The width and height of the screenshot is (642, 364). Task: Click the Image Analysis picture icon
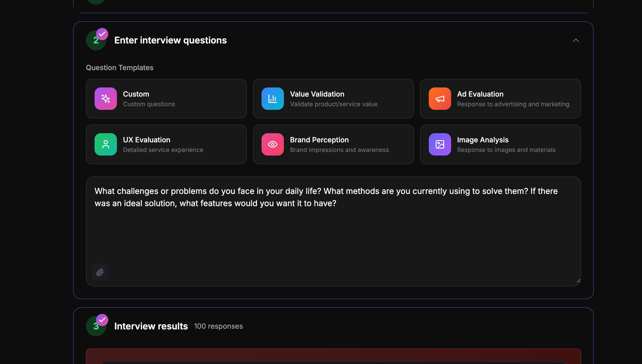coord(440,144)
